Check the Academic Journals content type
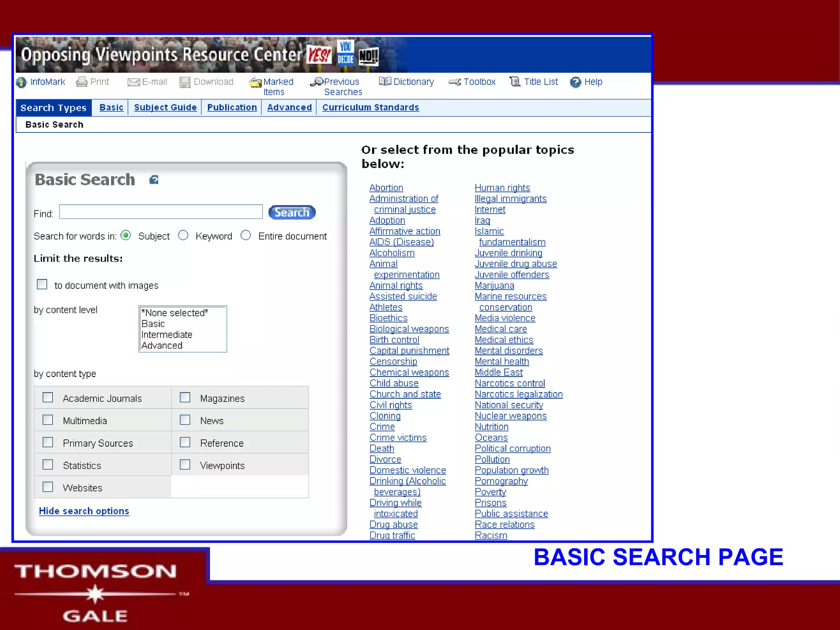Viewport: 840px width, 630px height. click(x=48, y=397)
